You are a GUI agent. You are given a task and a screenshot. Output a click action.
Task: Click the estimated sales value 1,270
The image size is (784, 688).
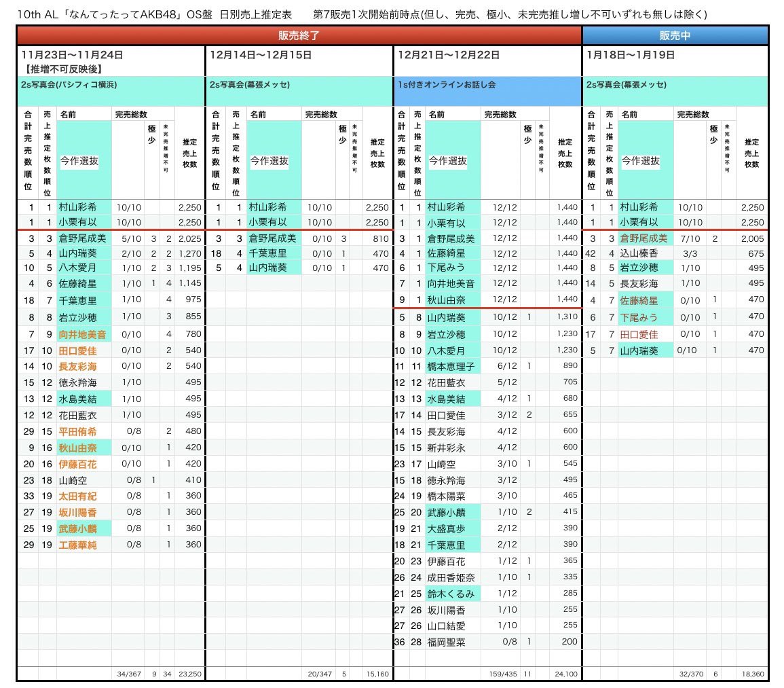pos(190,254)
